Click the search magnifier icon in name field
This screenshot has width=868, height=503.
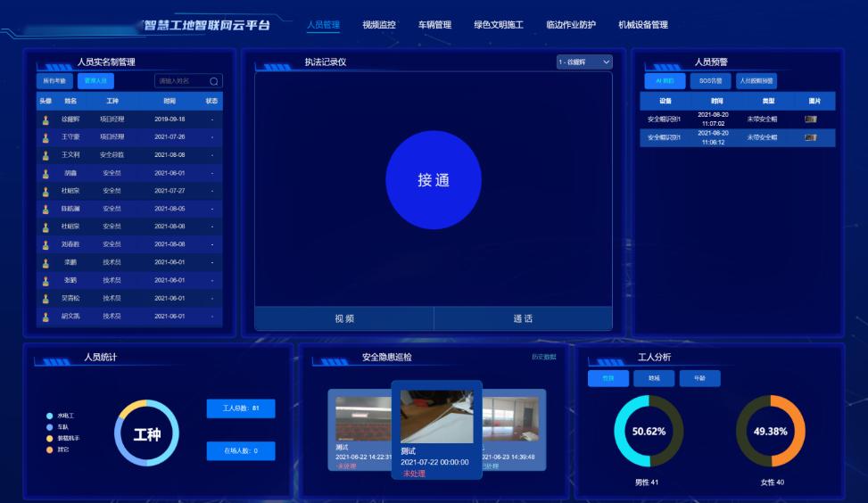[x=214, y=81]
